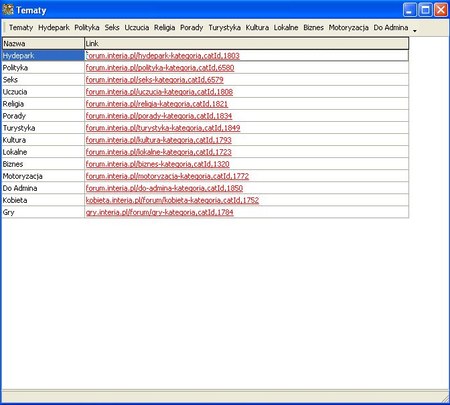Image resolution: width=450 pixels, height=405 pixels.
Task: Close the Tematy window
Action: point(441,10)
